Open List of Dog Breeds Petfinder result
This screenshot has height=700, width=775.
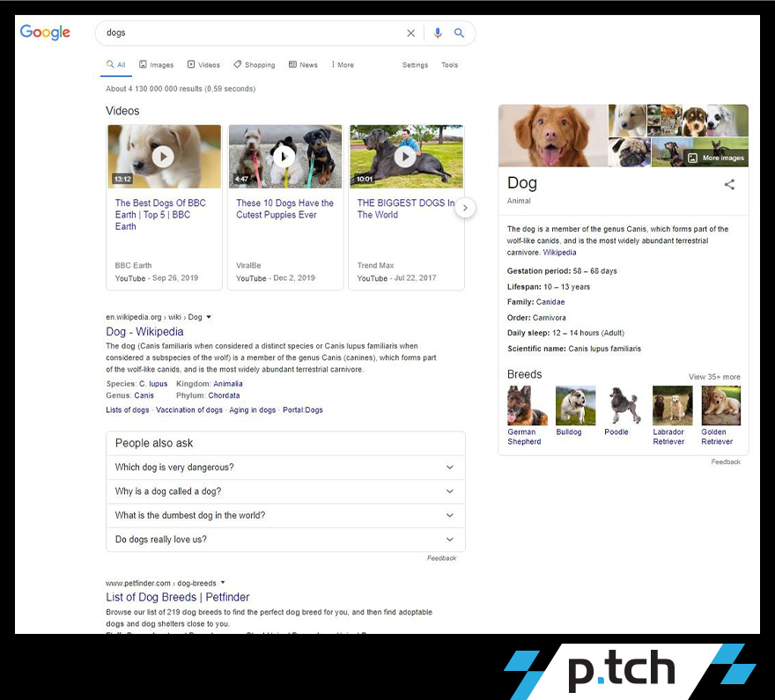[x=177, y=597]
